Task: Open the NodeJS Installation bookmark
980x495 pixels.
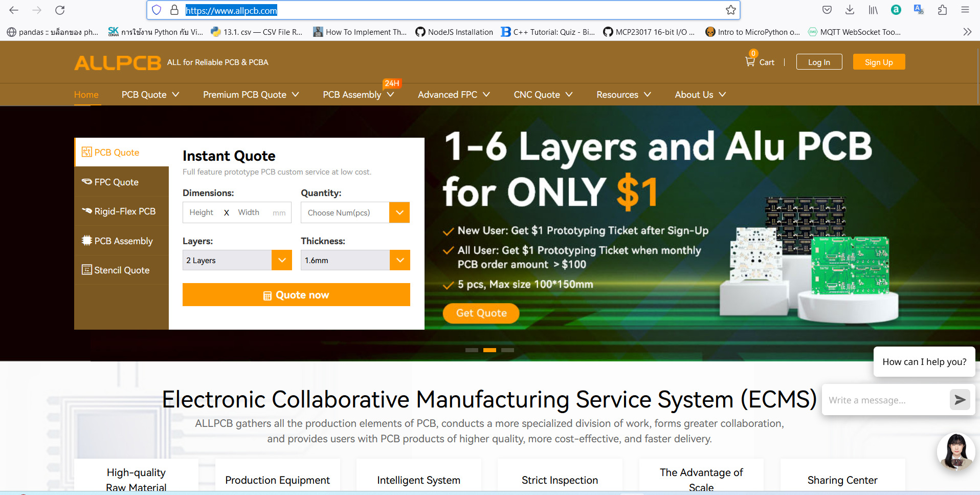Action: point(454,32)
